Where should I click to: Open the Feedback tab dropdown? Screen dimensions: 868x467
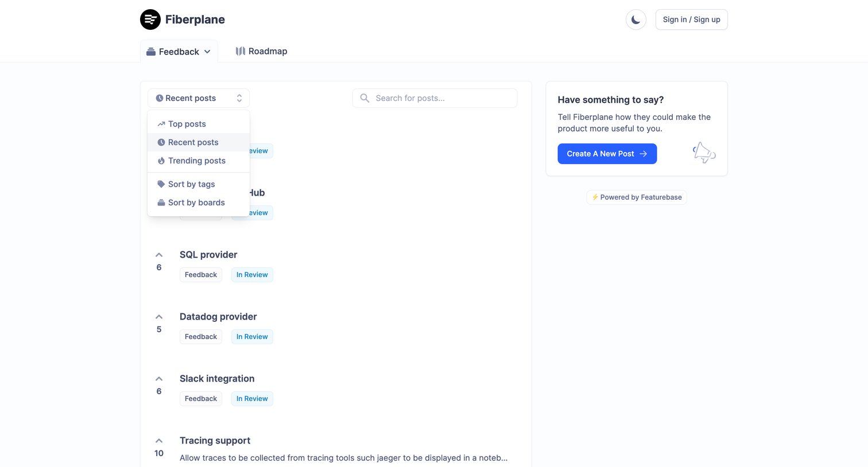point(179,52)
